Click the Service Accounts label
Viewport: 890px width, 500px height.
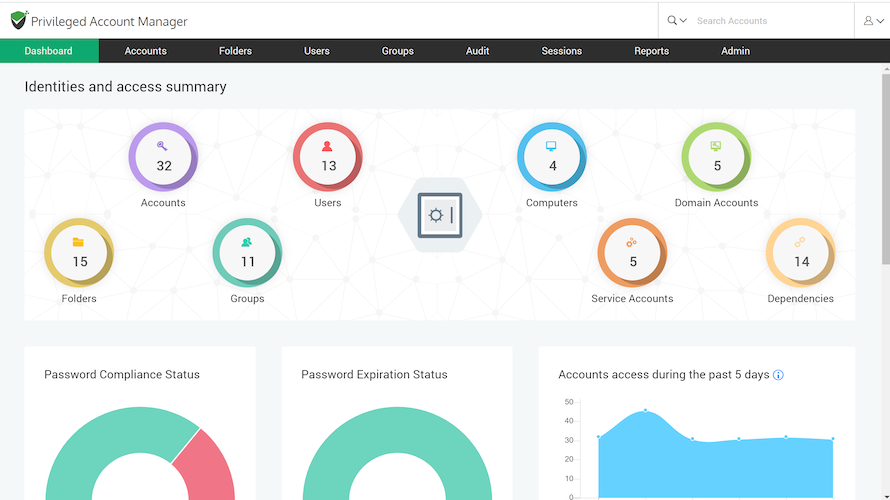(x=632, y=299)
